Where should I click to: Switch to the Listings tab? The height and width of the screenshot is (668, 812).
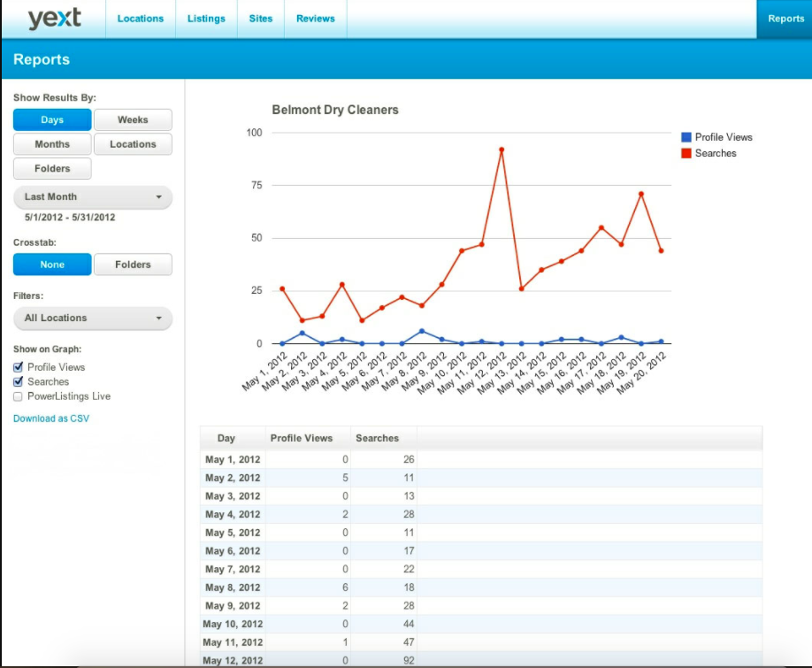pos(206,19)
